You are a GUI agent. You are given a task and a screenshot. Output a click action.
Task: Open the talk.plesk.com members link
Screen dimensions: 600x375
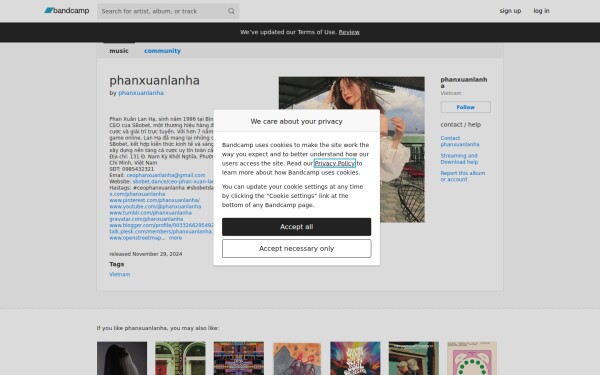[x=161, y=232]
